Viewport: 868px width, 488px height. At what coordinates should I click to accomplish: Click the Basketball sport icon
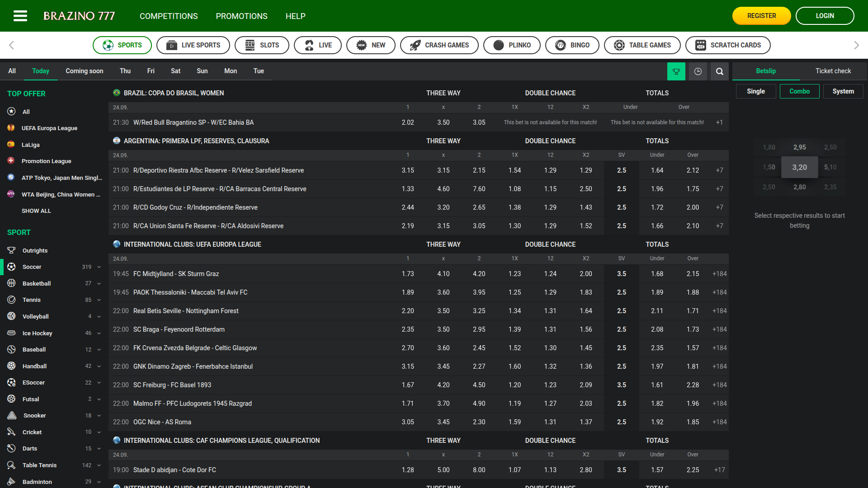coord(12,283)
